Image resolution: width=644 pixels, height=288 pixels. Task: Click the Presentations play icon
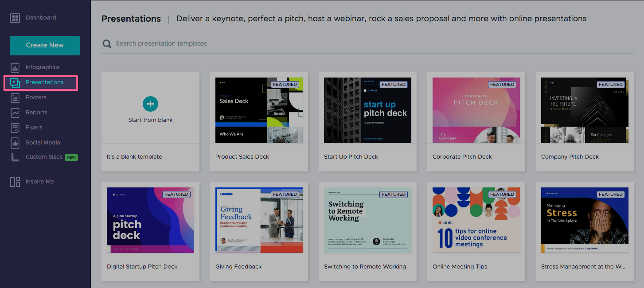tap(15, 82)
